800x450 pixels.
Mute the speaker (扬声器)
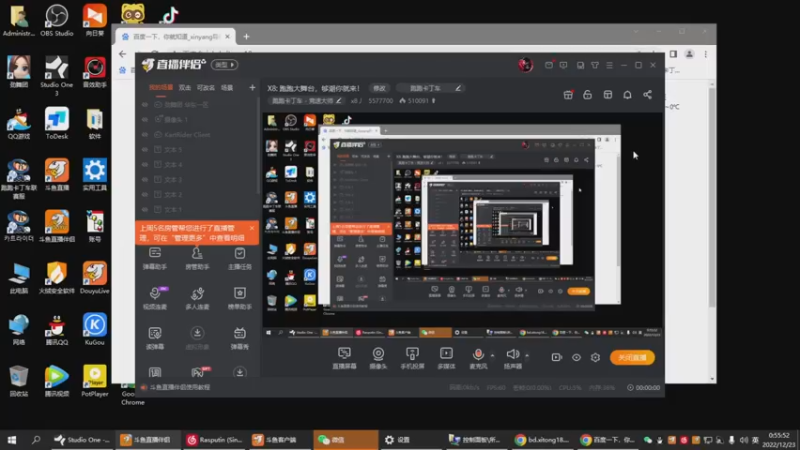pyautogui.click(x=513, y=358)
